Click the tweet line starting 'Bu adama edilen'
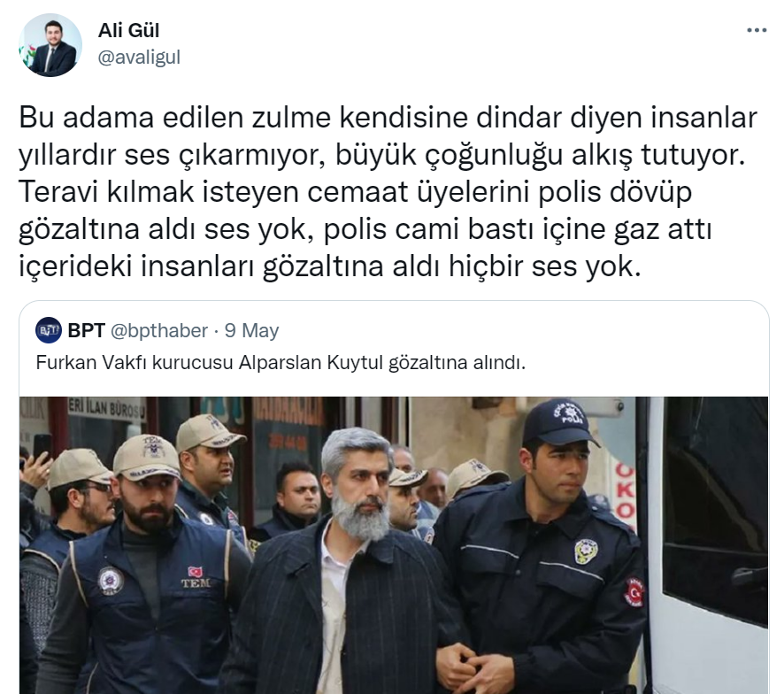Image resolution: width=784 pixels, height=694 pixels. 388,118
